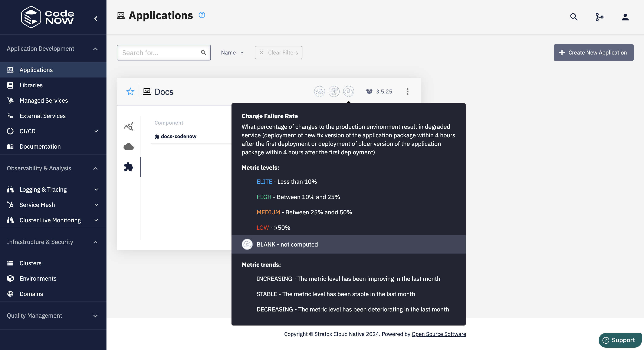
Task: Expand the CI/CD menu
Action: pyautogui.click(x=96, y=131)
